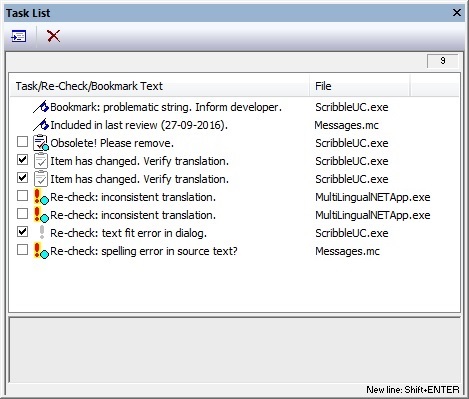This screenshot has height=399, width=469.
Task: Click ScribbleUC.exe cell in Obsolete row
Action: pos(352,143)
